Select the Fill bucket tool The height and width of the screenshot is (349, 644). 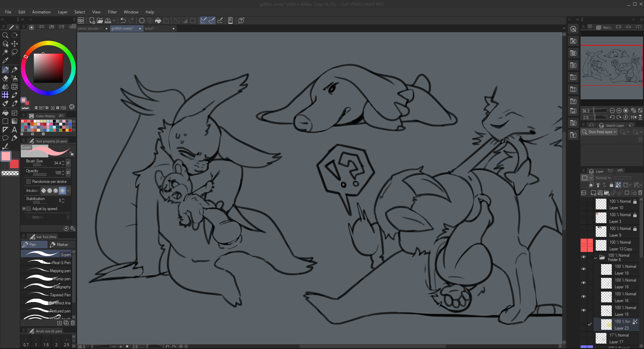coord(5,113)
